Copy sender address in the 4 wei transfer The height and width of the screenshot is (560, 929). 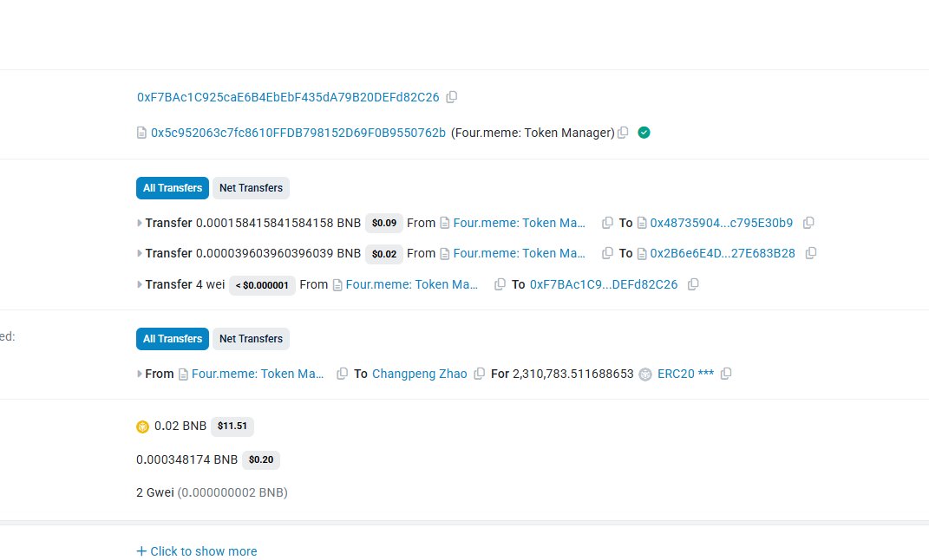(500, 284)
